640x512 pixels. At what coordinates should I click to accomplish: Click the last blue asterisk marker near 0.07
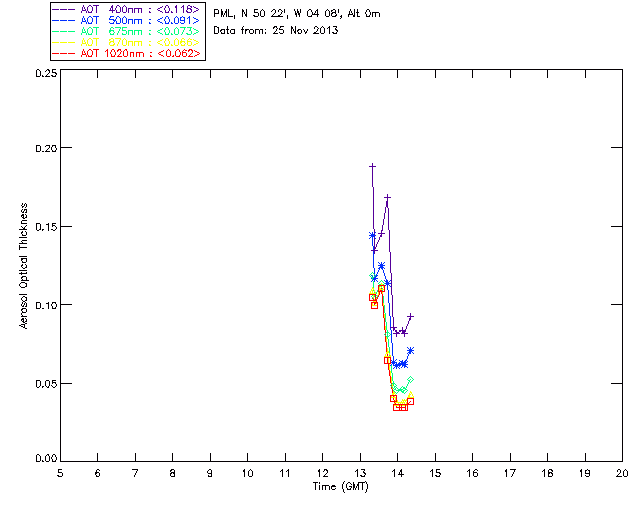pyautogui.click(x=411, y=351)
